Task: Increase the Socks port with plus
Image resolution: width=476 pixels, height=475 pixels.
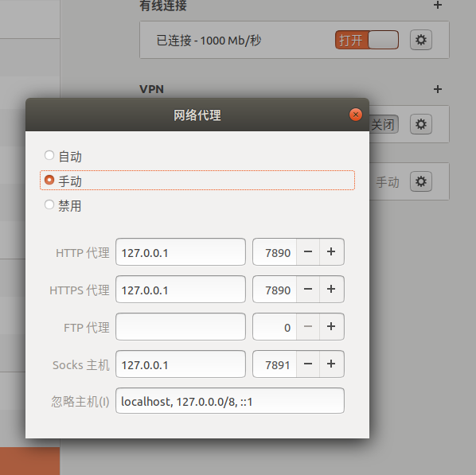Action: click(x=331, y=364)
